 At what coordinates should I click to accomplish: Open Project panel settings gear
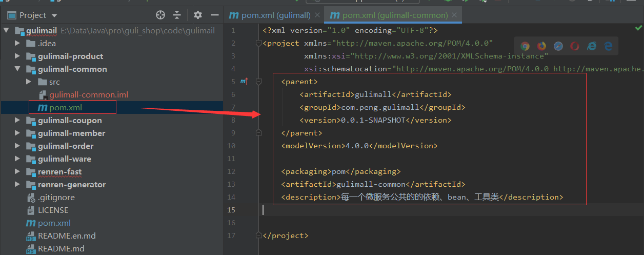click(x=198, y=15)
